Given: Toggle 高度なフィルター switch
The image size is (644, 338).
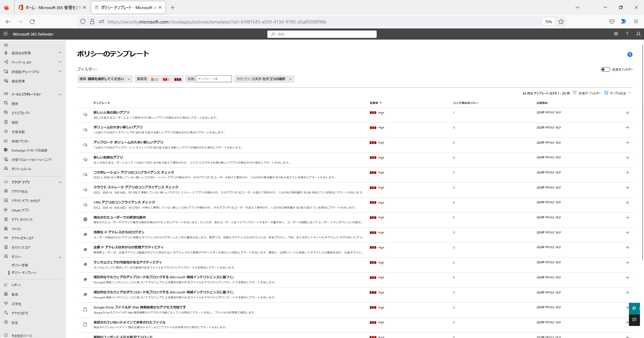Looking at the screenshot, I should (605, 69).
